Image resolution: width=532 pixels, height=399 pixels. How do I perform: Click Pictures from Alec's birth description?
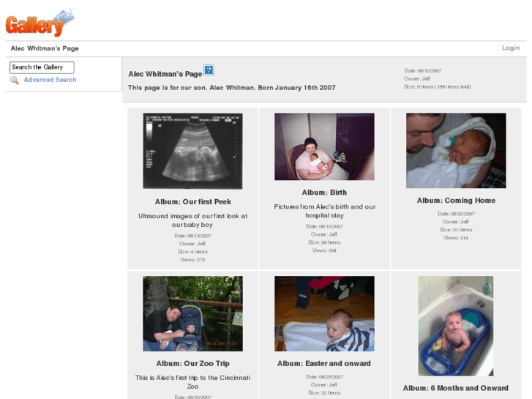325,211
